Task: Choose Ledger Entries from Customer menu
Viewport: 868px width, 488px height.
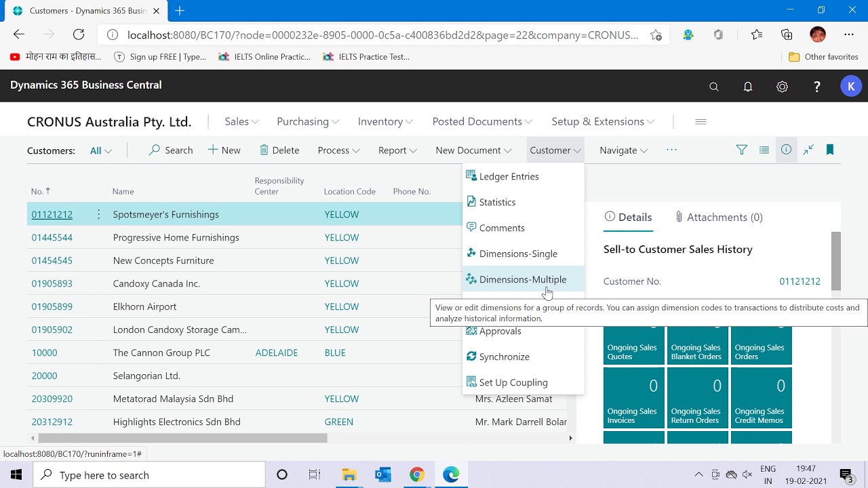Action: [x=523, y=176]
